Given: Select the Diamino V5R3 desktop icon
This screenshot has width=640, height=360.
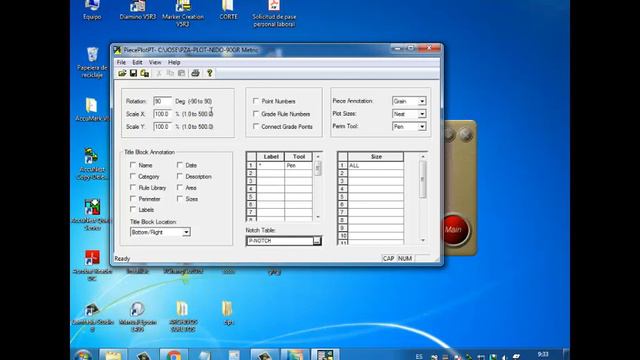Looking at the screenshot, I should pos(138,10).
